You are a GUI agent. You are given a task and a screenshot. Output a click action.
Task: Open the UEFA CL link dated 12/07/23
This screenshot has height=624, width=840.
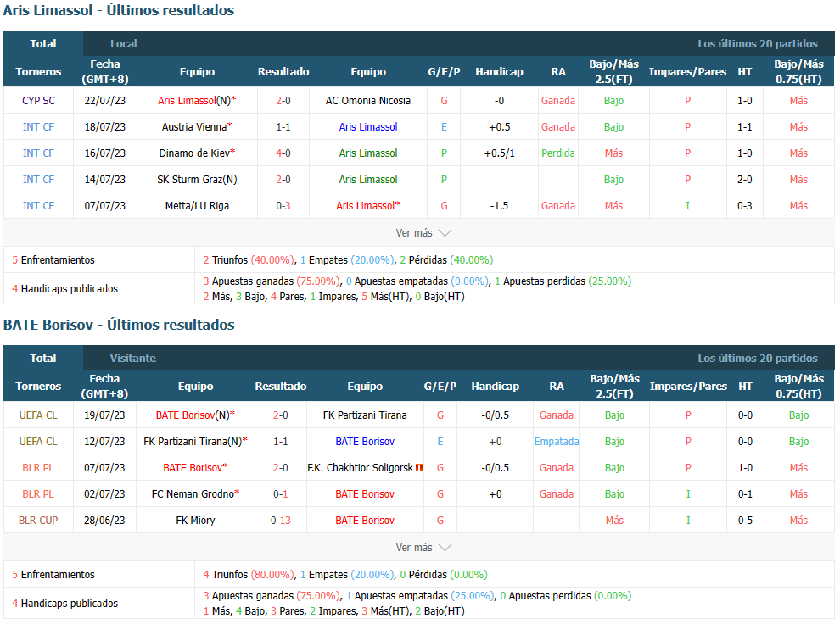tap(38, 442)
